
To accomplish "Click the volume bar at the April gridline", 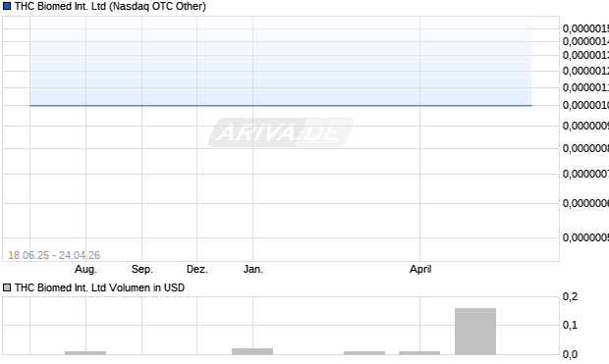I will 419,353.
